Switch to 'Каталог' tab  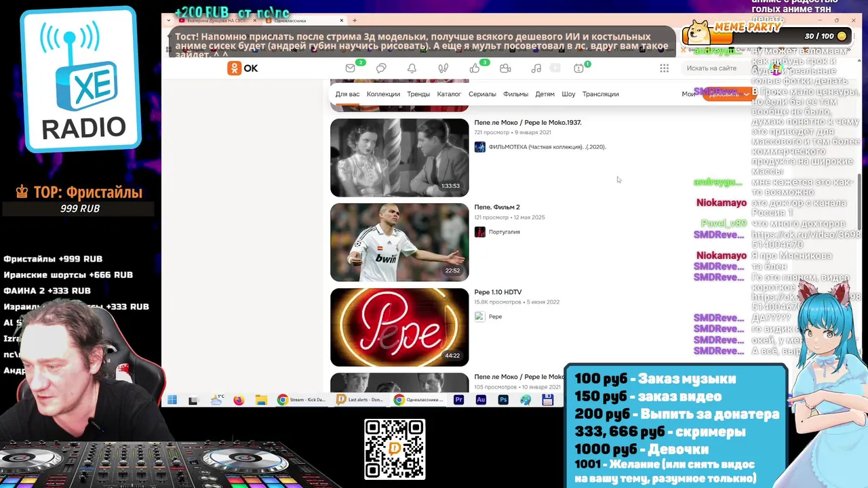click(449, 94)
